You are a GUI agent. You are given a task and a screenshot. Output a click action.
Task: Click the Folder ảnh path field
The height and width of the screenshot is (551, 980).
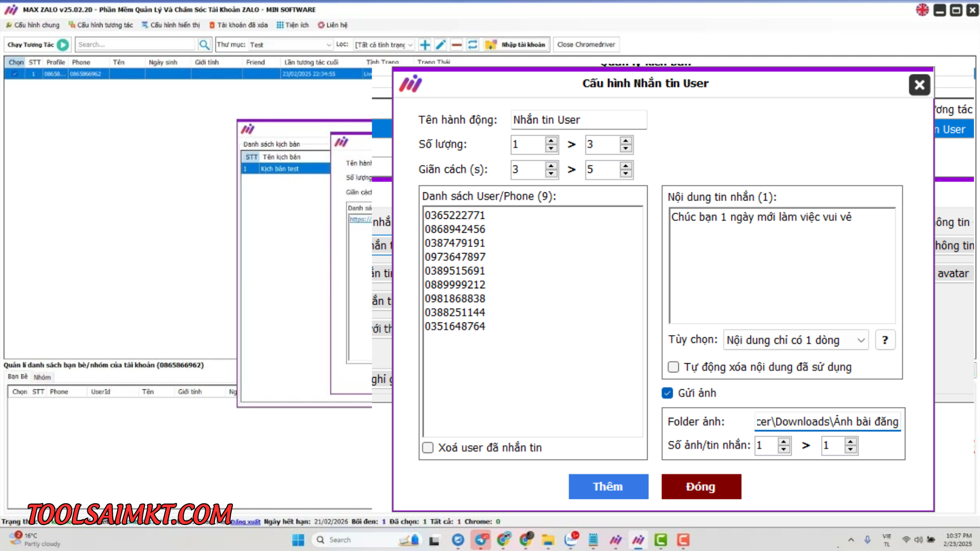[827, 422]
